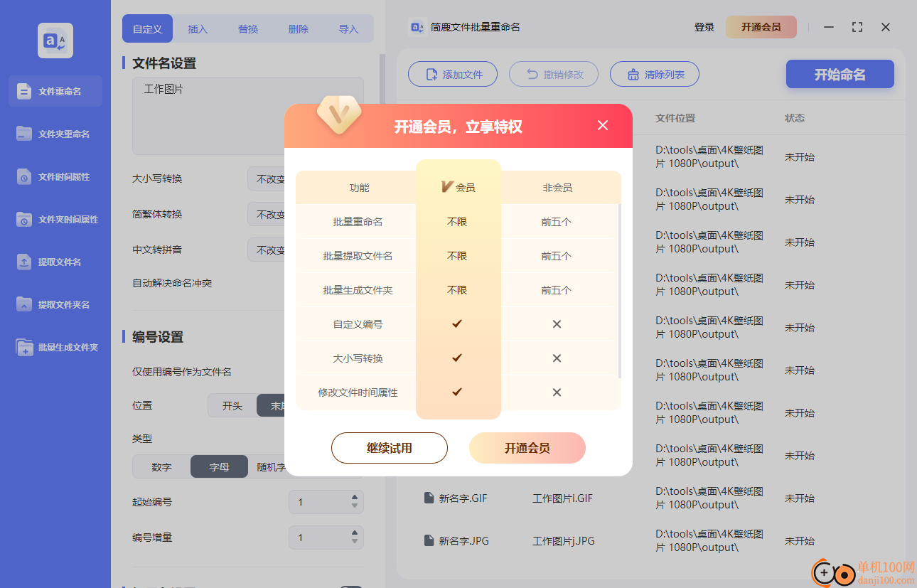
Task: Click the file icon beside 新名字.JPG
Action: pos(429,541)
